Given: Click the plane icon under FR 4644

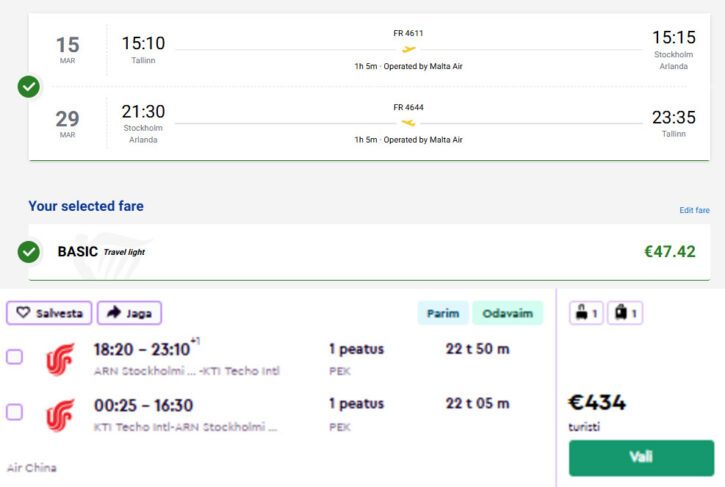Looking at the screenshot, I should 408,123.
